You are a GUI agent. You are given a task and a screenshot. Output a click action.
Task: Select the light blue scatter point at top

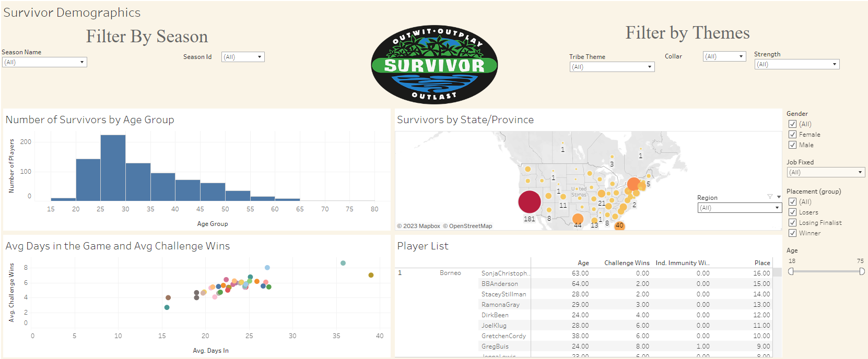[x=267, y=268]
